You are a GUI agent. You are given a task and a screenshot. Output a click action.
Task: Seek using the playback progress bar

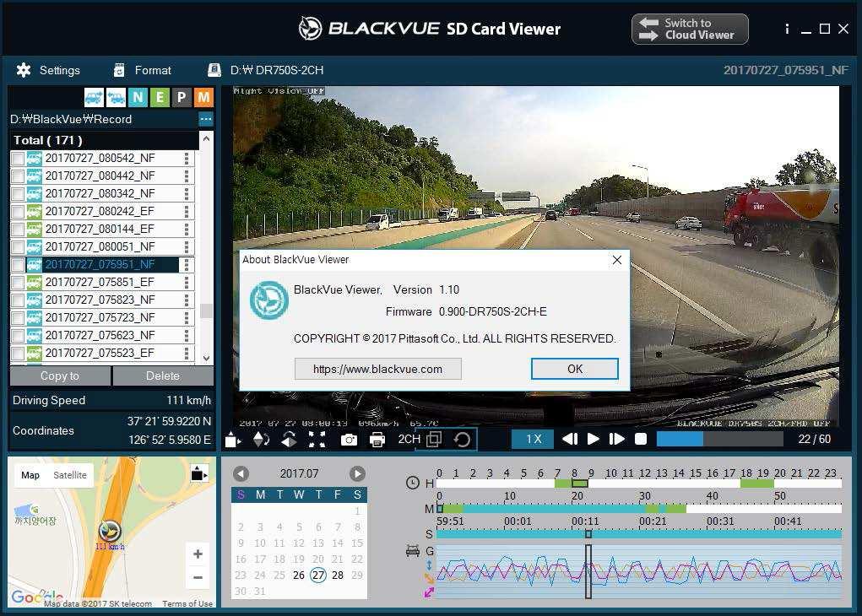719,439
